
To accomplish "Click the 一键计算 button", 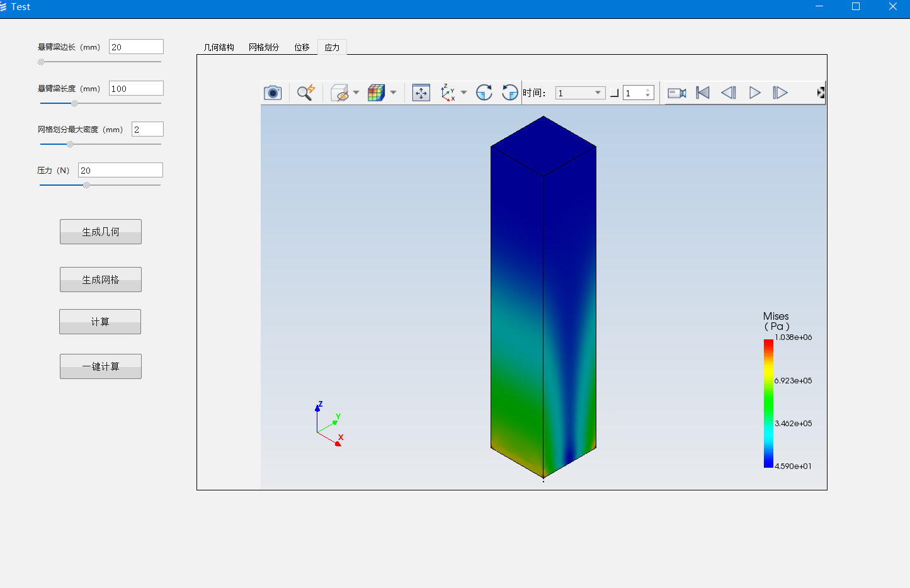I will (101, 366).
